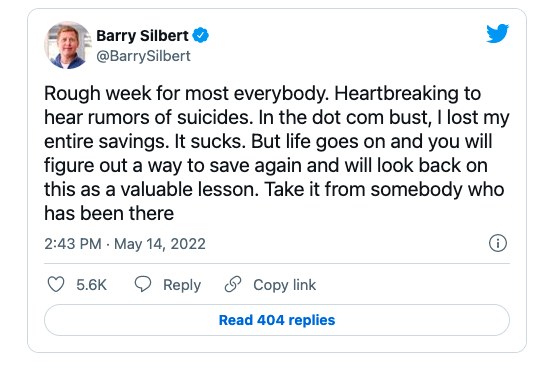Image resolution: width=554 pixels, height=368 pixels.
Task: Click the May 14, 2022 date
Action: [x=160, y=244]
